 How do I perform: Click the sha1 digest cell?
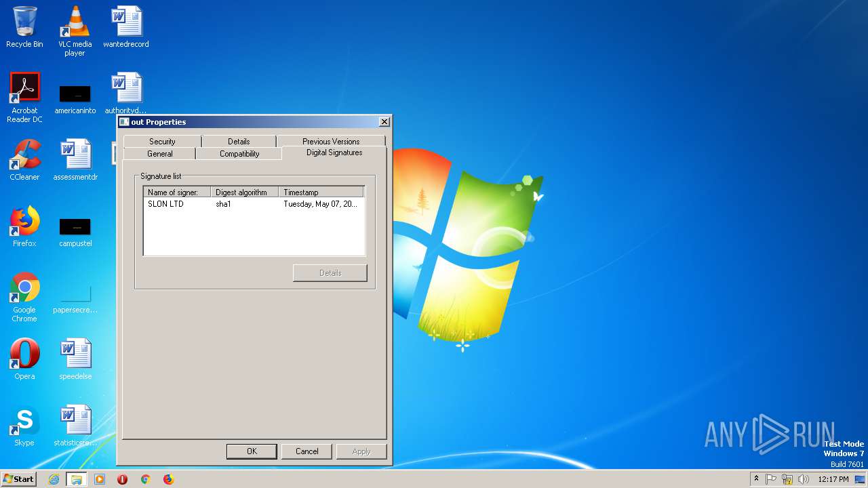(x=223, y=204)
